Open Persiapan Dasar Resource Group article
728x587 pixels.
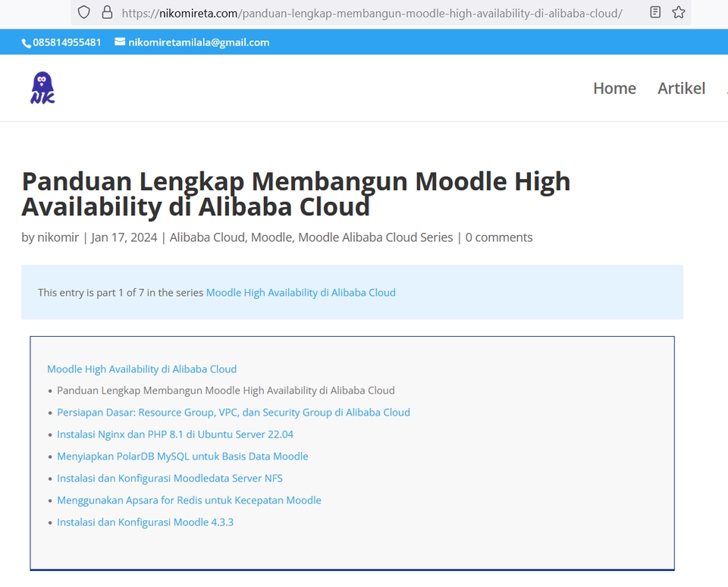234,413
